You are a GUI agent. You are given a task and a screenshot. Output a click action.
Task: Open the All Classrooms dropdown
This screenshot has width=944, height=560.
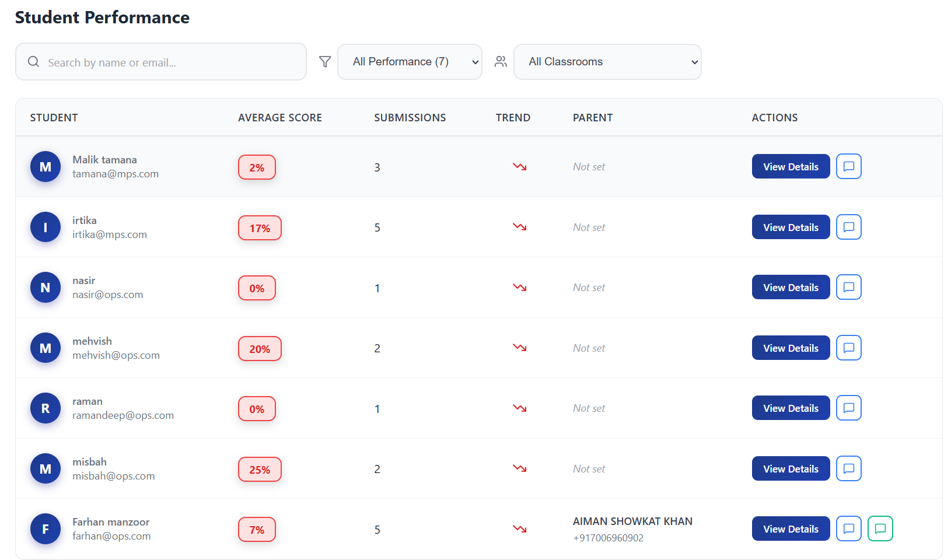pos(607,62)
